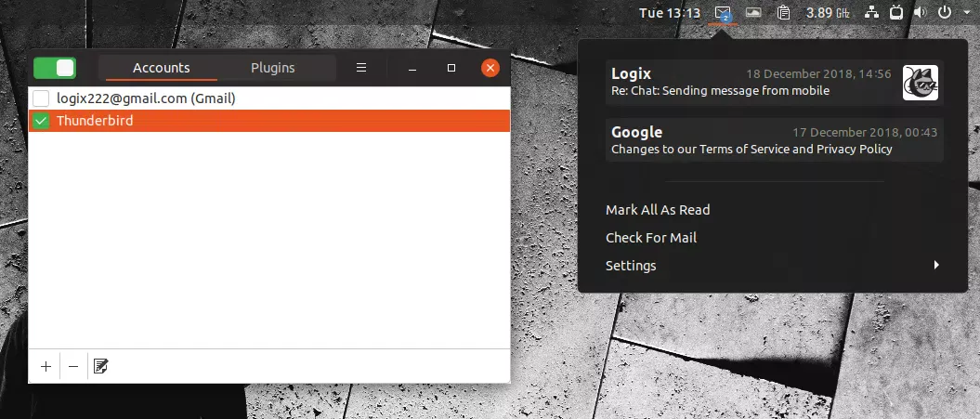This screenshot has width=980, height=419.
Task: Open the system menu arrow beside power icon
Action: click(x=965, y=13)
